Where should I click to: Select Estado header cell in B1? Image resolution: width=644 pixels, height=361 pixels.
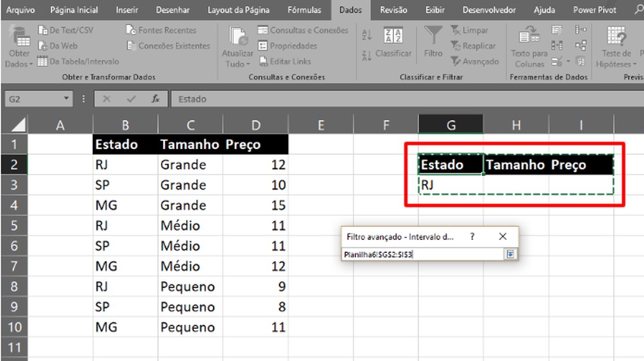tap(125, 145)
